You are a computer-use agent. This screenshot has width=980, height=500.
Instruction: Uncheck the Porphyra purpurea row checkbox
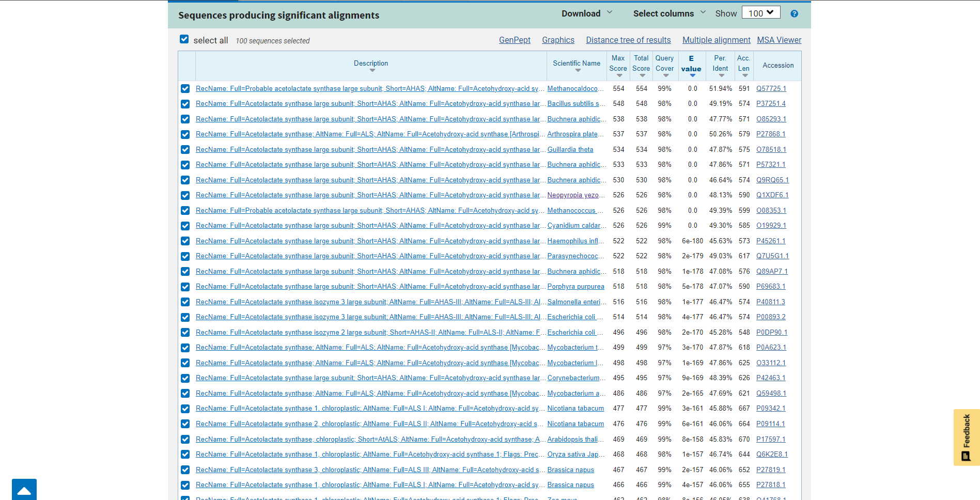(185, 287)
